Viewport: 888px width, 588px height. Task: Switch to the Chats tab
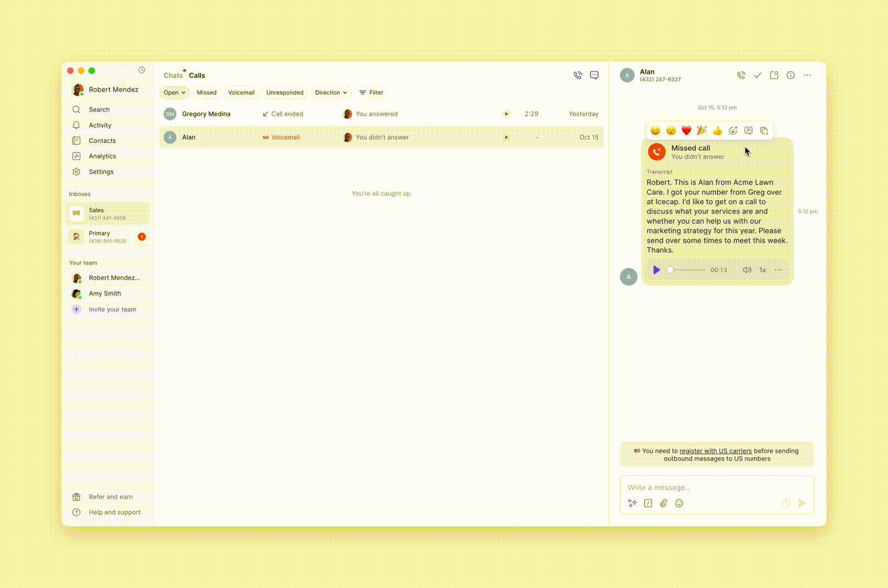point(173,75)
